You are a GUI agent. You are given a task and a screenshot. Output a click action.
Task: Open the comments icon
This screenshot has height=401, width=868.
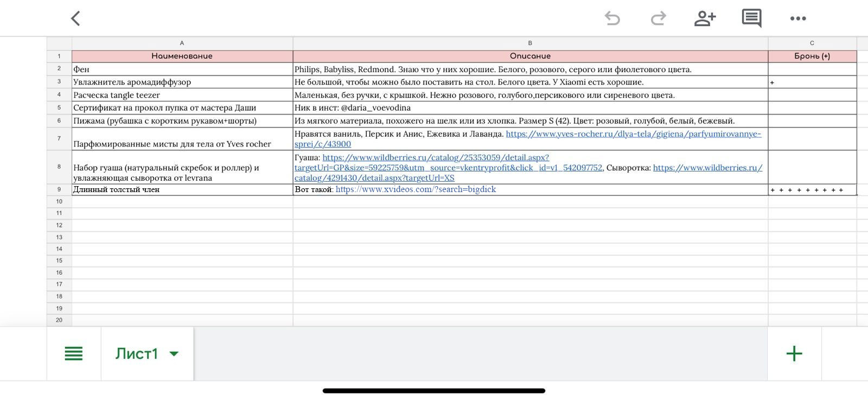[751, 18]
